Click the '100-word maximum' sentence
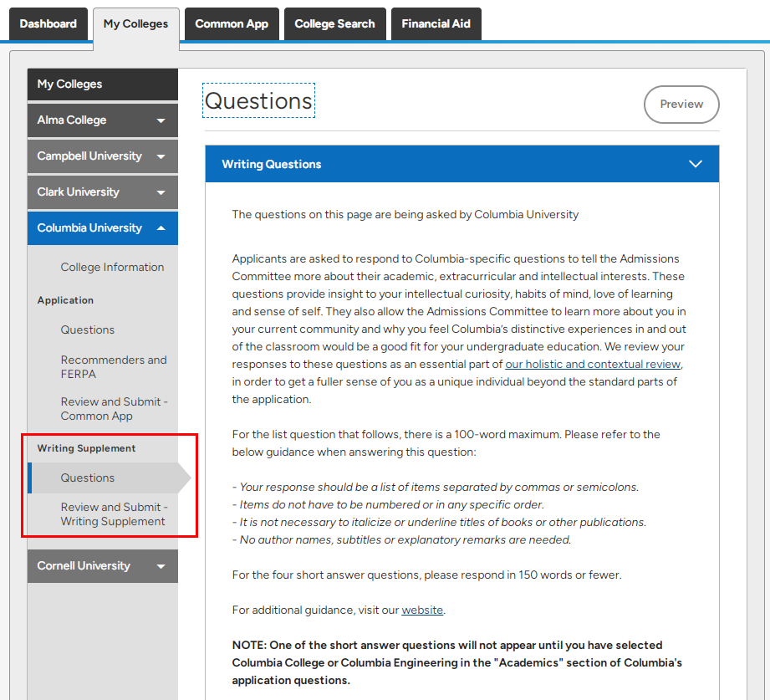This screenshot has height=700, width=770. 446,443
